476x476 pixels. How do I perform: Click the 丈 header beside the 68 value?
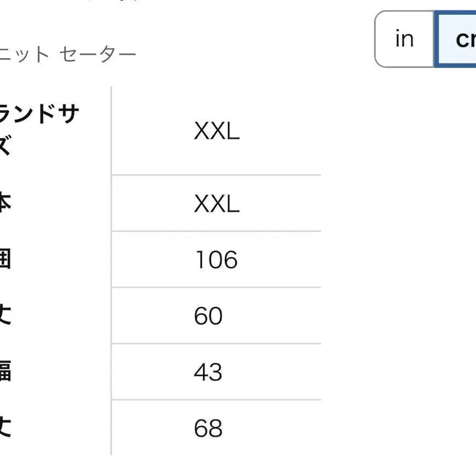pyautogui.click(x=5, y=427)
